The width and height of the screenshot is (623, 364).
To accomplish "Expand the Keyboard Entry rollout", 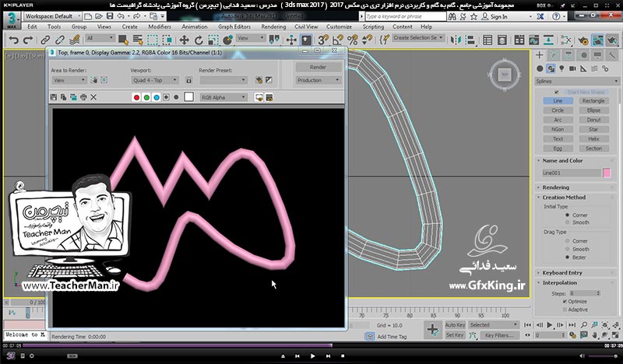I will tap(562, 273).
